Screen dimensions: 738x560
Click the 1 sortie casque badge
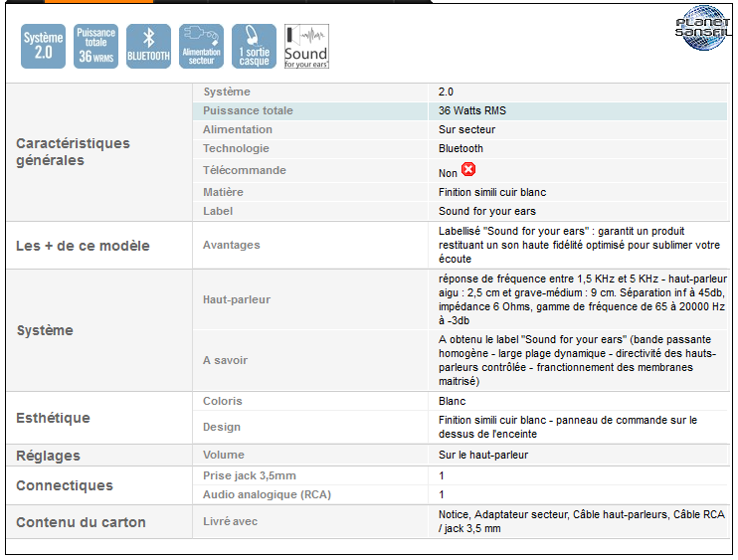coord(255,46)
